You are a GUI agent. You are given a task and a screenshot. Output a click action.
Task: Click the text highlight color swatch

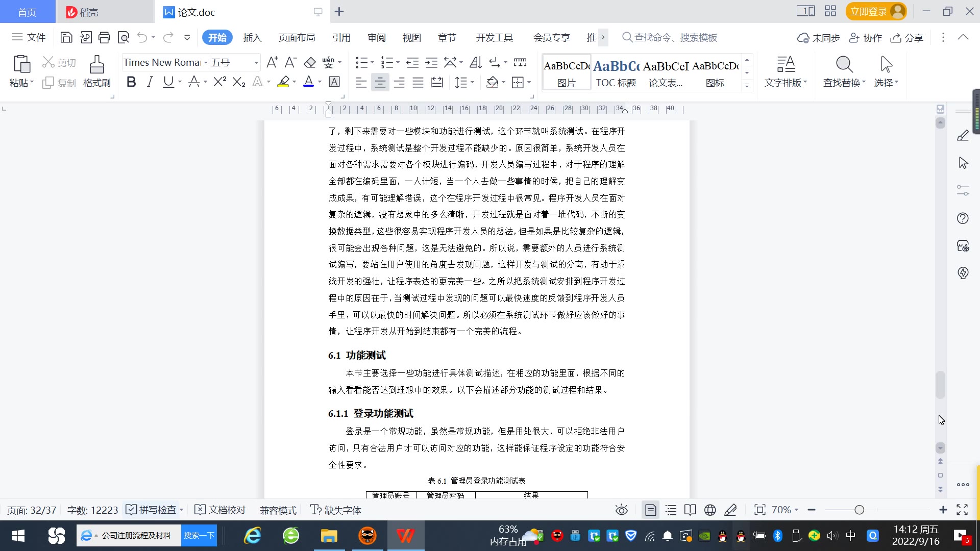click(283, 82)
